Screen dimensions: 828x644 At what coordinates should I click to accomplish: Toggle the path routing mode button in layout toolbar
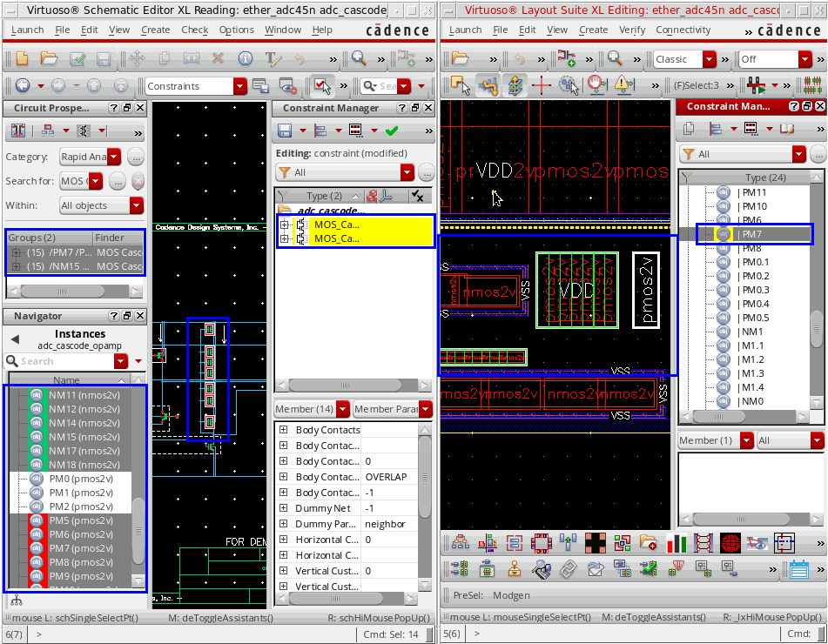tap(488, 85)
